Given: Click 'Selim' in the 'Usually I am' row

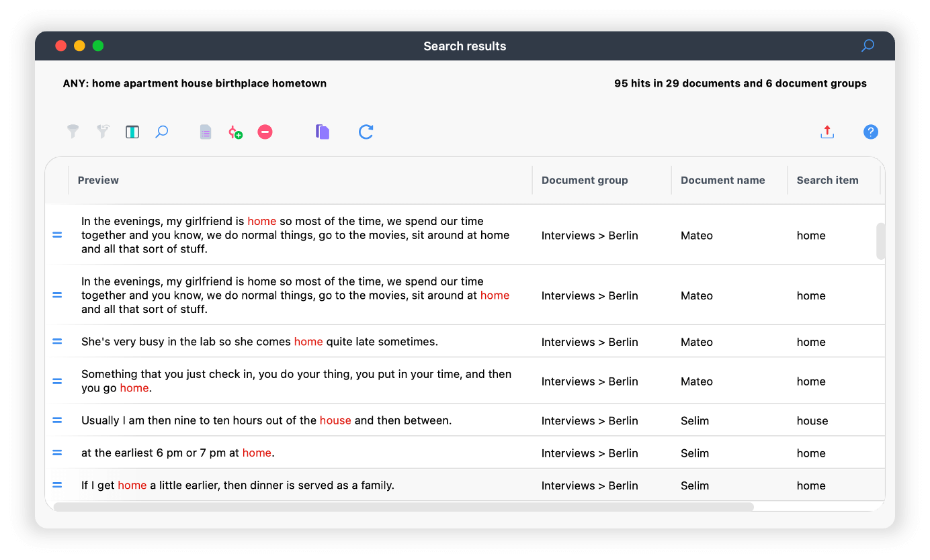Looking at the screenshot, I should coord(695,421).
